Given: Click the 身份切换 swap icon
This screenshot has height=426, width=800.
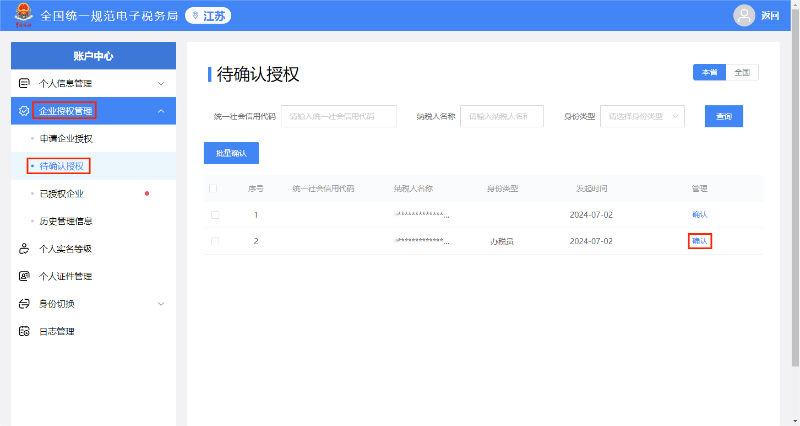Looking at the screenshot, I should (24, 304).
